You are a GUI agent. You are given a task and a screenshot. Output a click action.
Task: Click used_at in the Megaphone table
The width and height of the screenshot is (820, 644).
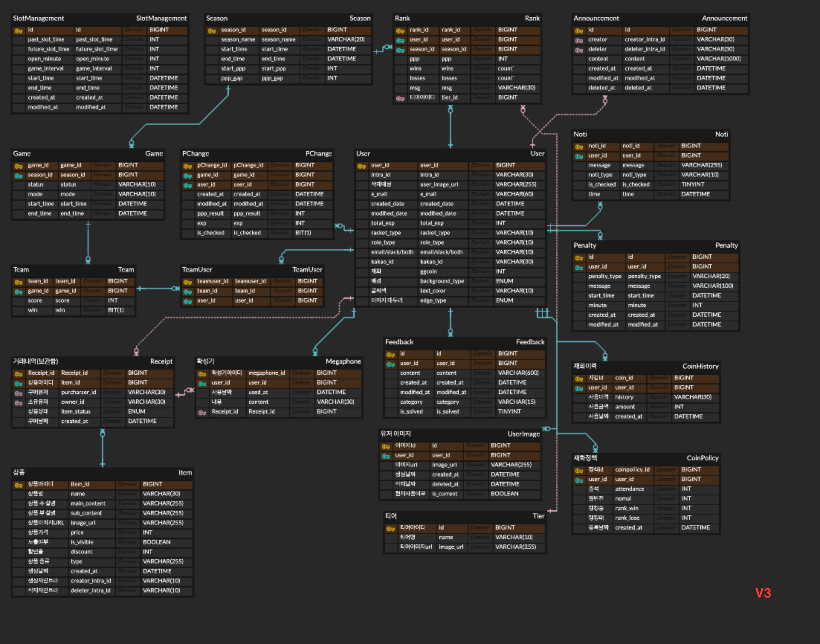pos(258,392)
